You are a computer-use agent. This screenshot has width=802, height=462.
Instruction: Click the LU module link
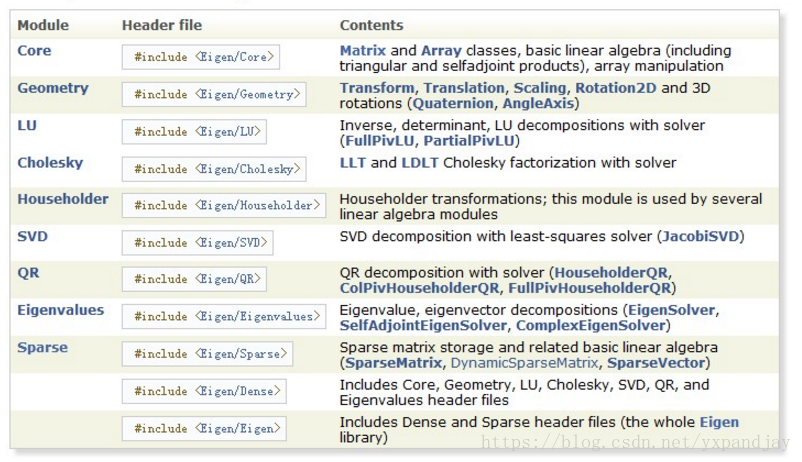tap(27, 125)
